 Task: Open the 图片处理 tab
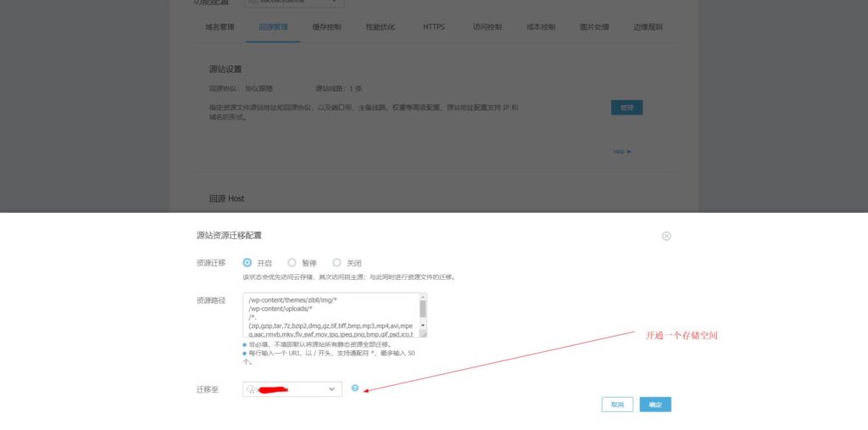(x=594, y=26)
